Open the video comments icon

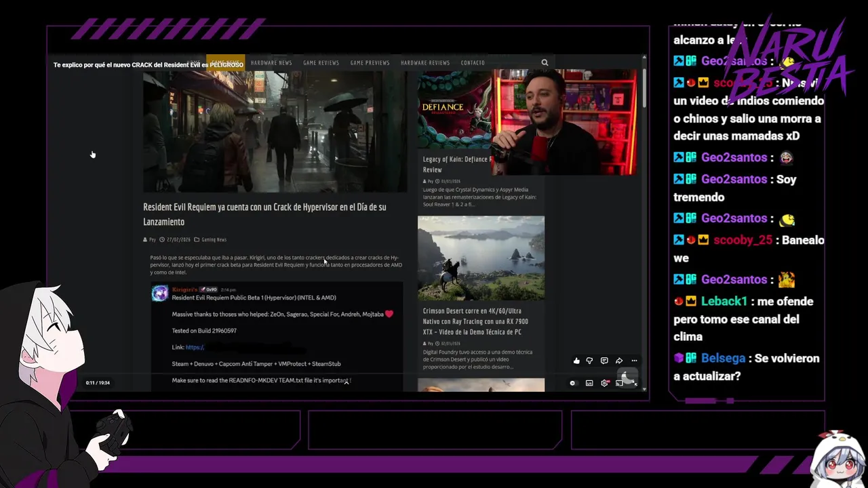pos(604,361)
